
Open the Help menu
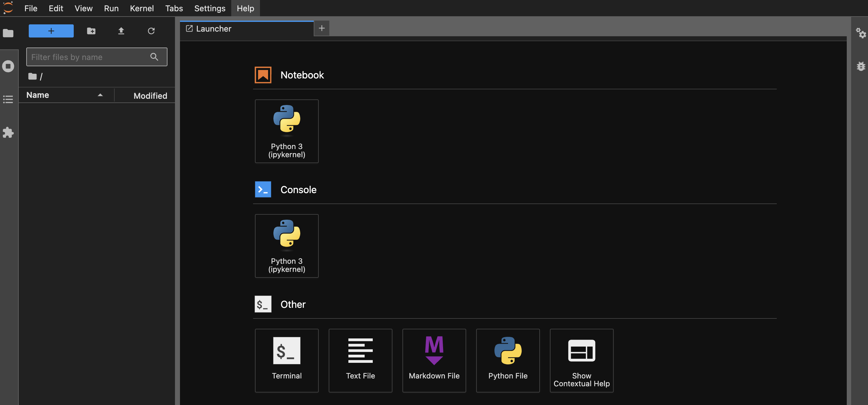245,8
